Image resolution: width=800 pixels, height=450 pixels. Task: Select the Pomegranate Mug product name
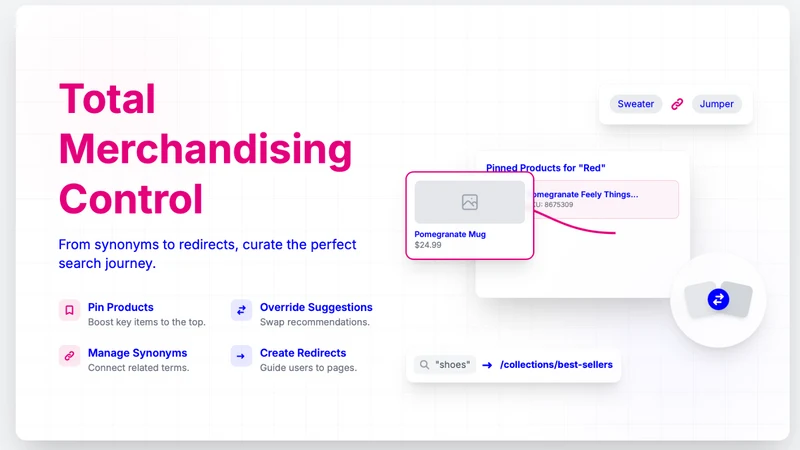(450, 234)
